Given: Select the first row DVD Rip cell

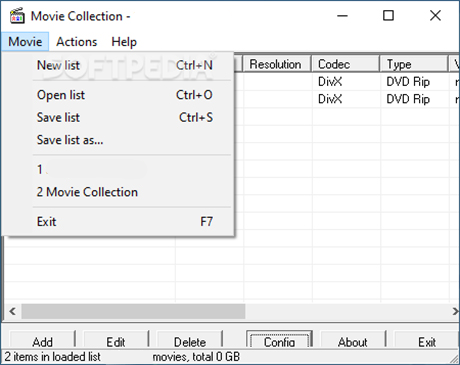Looking at the screenshot, I should tap(415, 82).
